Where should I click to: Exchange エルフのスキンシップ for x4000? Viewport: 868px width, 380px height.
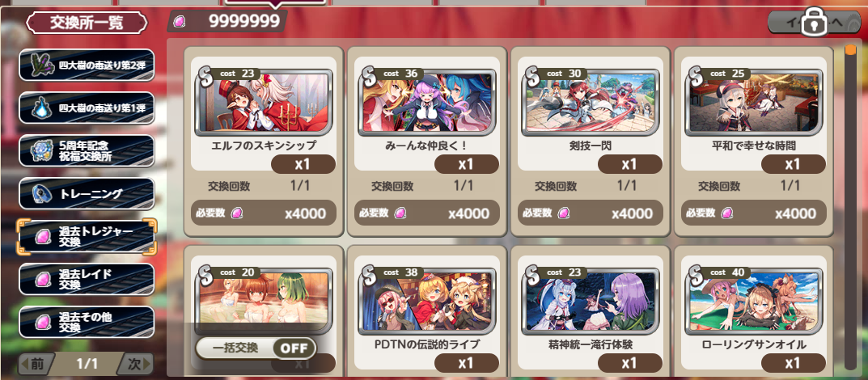pyautogui.click(x=264, y=213)
